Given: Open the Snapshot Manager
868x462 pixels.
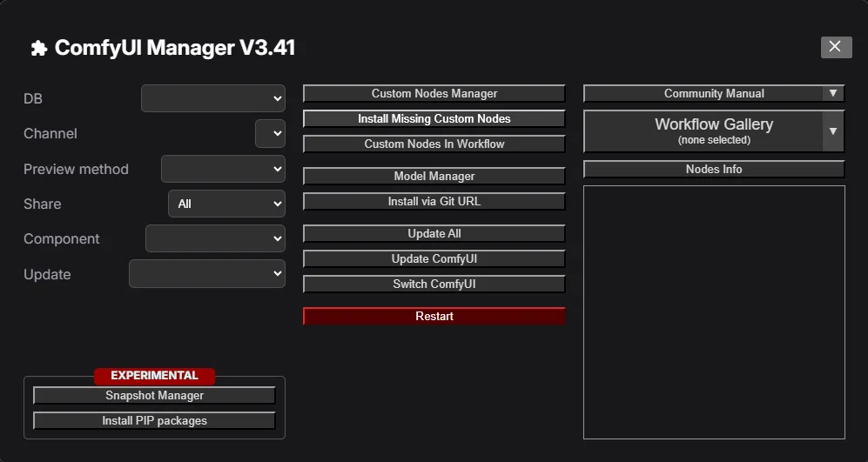Looking at the screenshot, I should pyautogui.click(x=154, y=396).
